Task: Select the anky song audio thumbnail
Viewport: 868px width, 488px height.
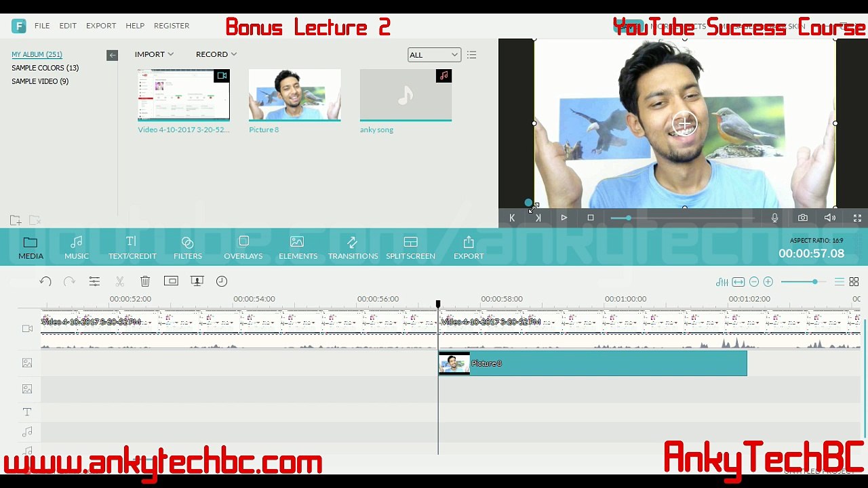Action: click(406, 95)
